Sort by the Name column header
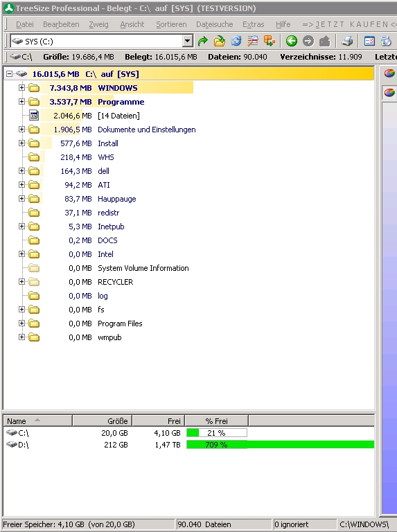 click(x=37, y=420)
